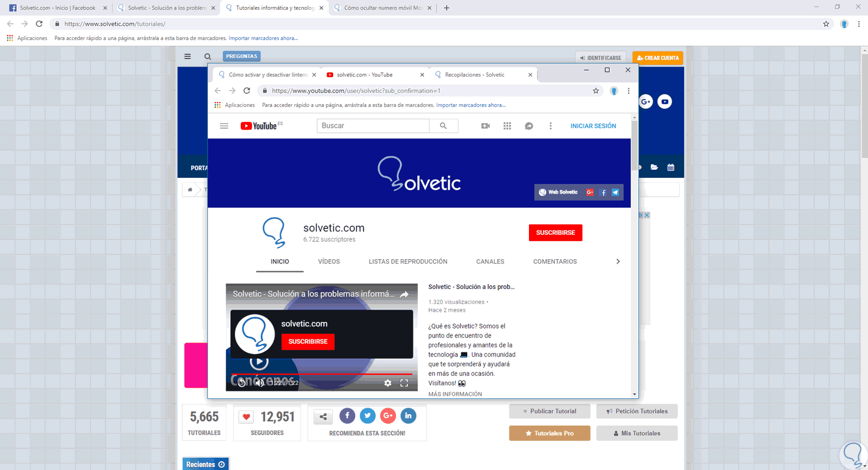868x470 pixels.
Task: Click Mis Tutoriales button
Action: [637, 433]
